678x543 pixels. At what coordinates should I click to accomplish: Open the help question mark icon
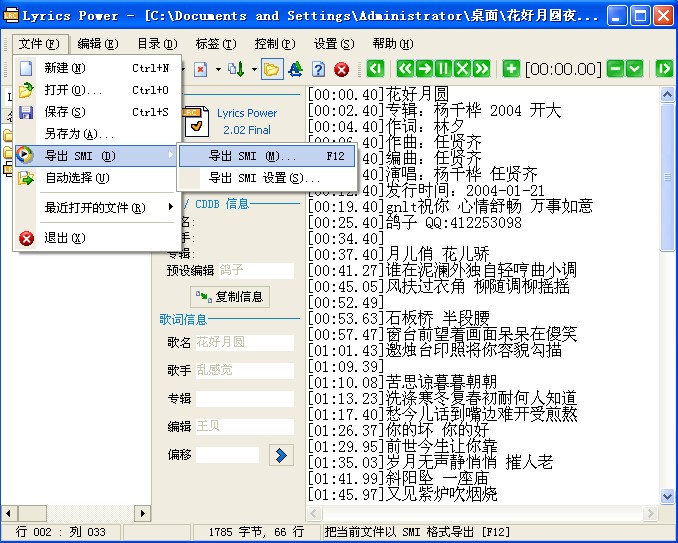(319, 69)
